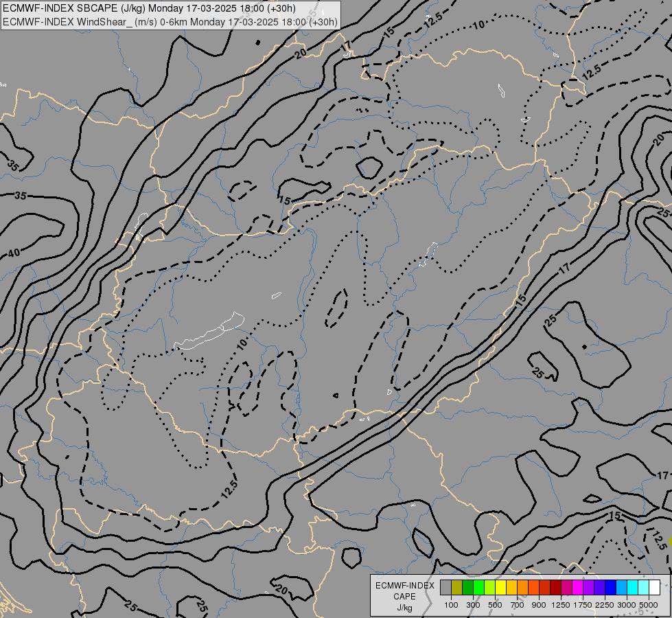Click the olive swatch in CAPE legend

click(x=457, y=587)
